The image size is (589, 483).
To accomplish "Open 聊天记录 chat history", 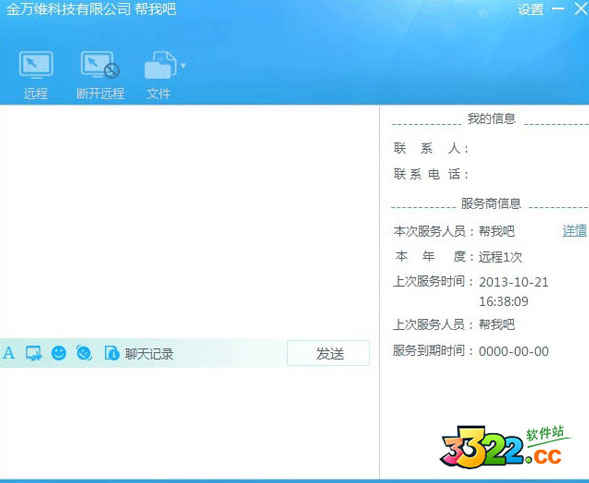I will click(x=149, y=354).
